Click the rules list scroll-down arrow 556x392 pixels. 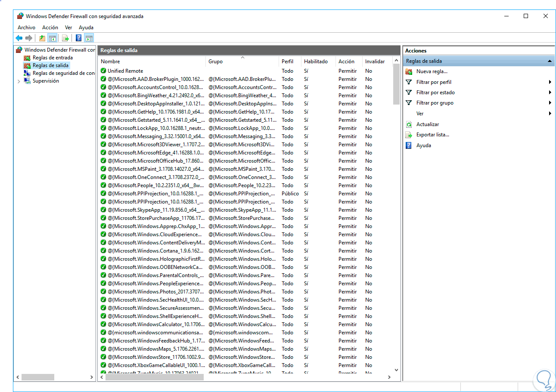tap(397, 370)
